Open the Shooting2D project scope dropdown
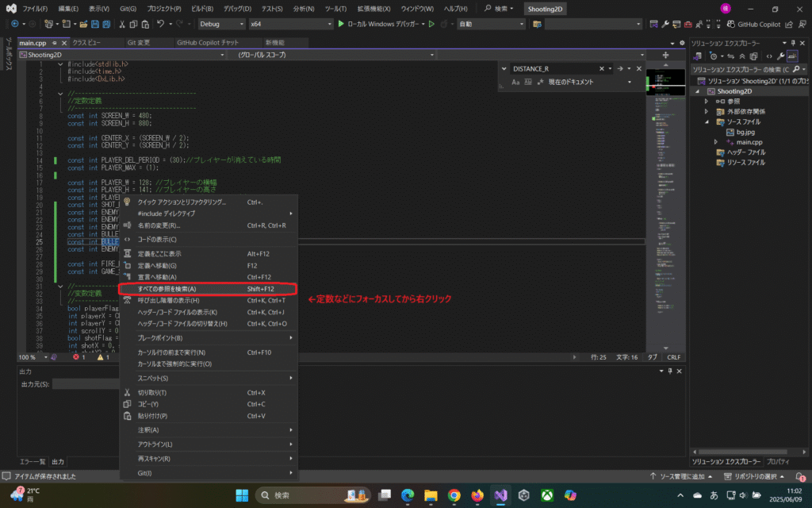The height and width of the screenshot is (508, 812). tap(121, 55)
